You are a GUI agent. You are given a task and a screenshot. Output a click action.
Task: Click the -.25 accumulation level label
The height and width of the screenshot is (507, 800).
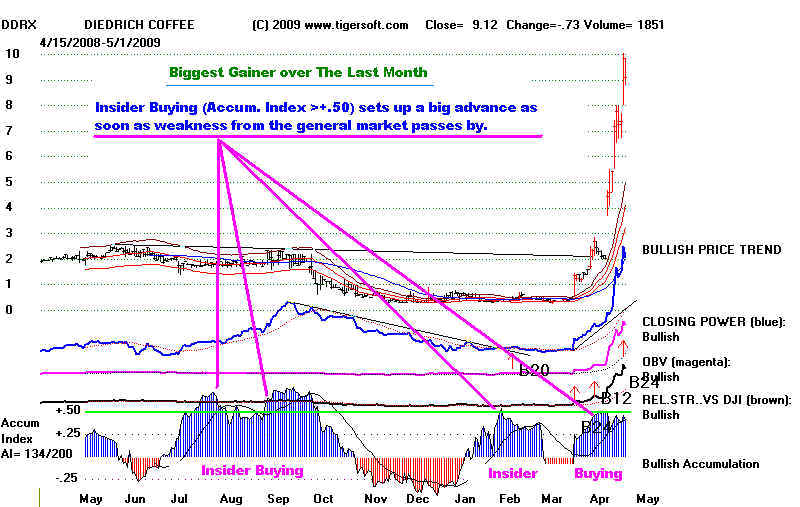67,478
